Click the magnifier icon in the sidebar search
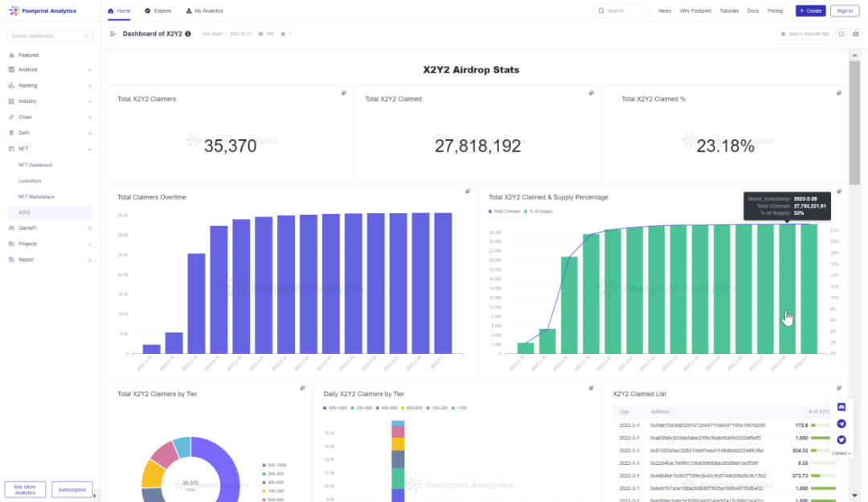 (x=86, y=36)
